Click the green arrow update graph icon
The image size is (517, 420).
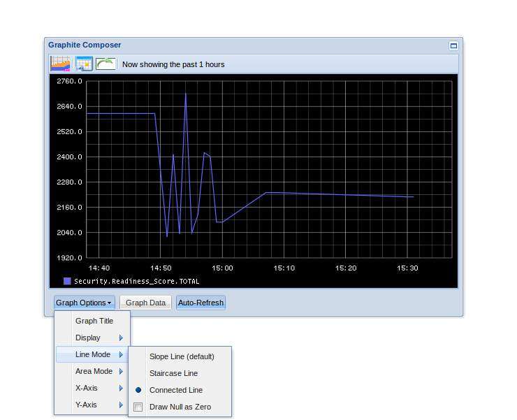(105, 64)
